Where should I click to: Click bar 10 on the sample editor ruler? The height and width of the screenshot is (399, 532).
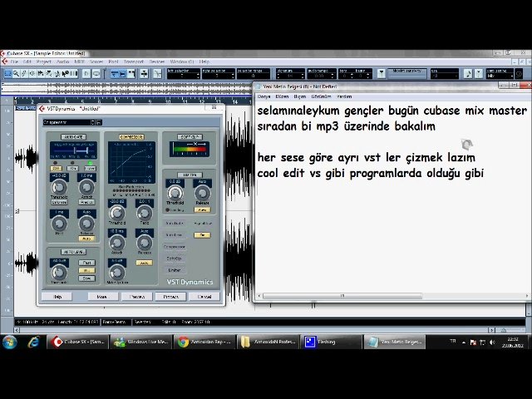tap(168, 101)
